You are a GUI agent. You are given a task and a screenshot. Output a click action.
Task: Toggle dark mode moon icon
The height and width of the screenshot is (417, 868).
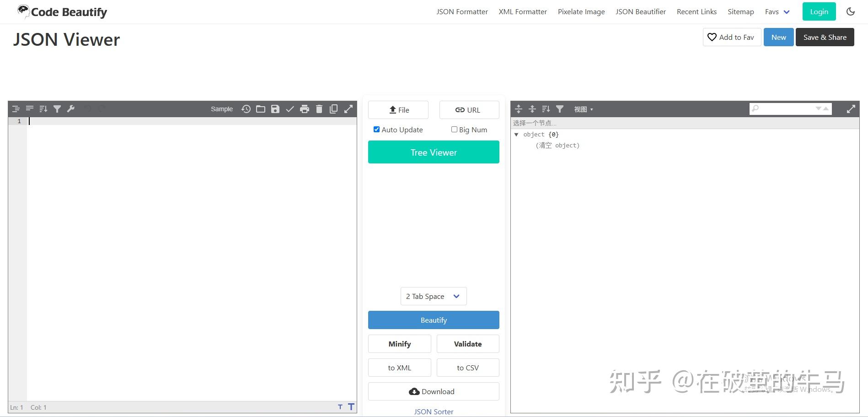click(x=851, y=11)
